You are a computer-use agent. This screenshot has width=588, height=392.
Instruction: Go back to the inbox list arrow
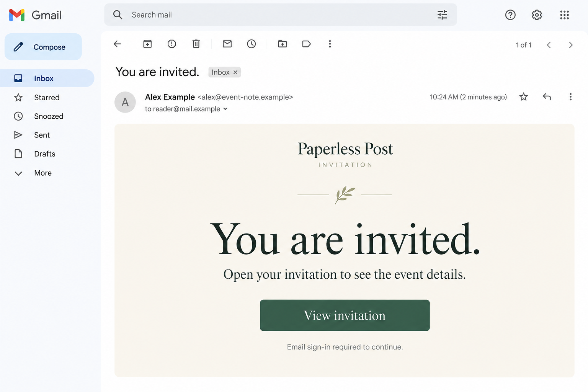pos(117,44)
